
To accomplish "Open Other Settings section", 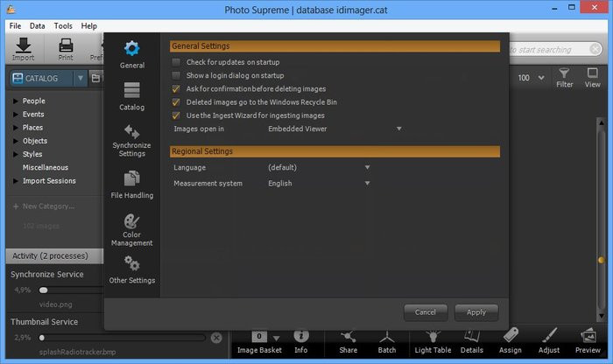I will pos(132,269).
